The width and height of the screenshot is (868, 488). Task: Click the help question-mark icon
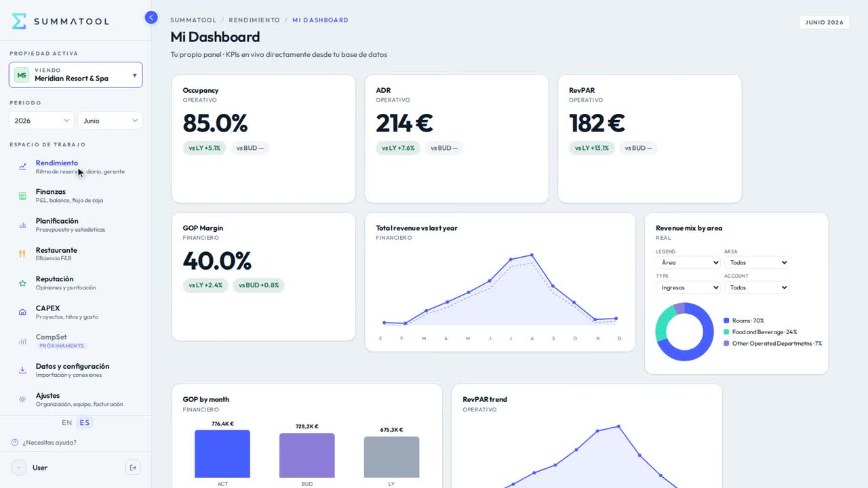point(15,443)
